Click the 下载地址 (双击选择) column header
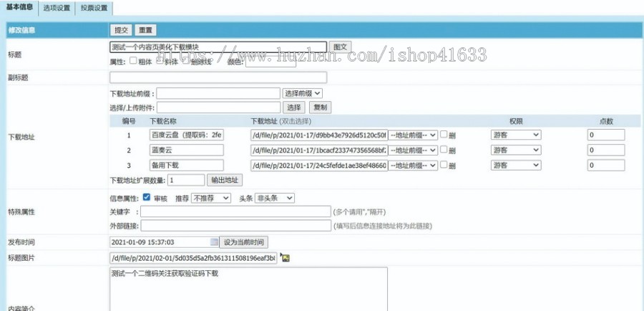 coord(281,121)
